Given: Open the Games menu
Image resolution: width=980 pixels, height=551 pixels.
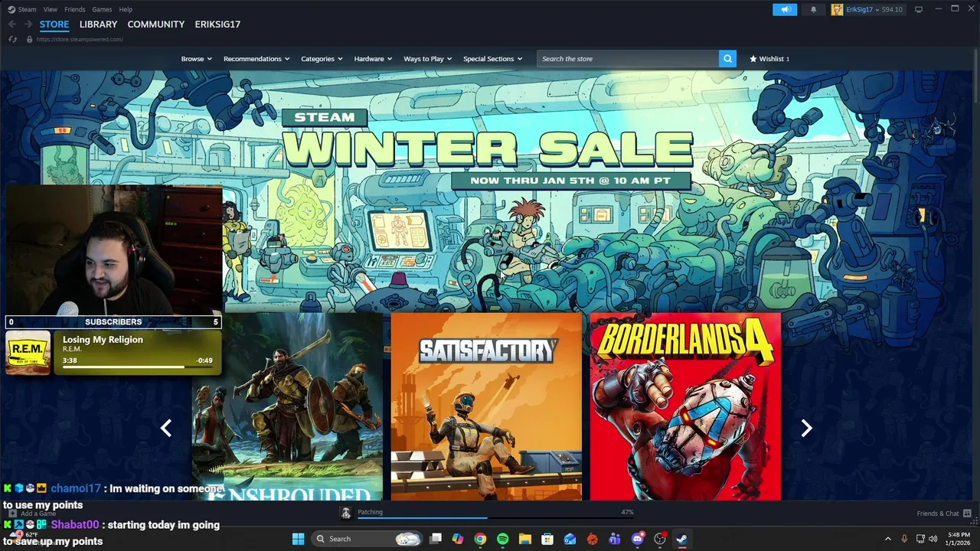Looking at the screenshot, I should pos(102,9).
